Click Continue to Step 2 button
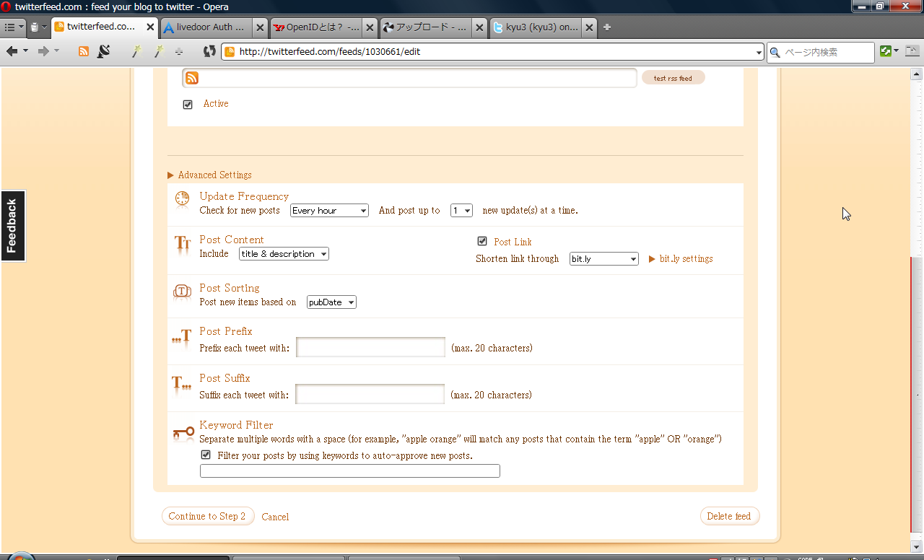 click(208, 516)
